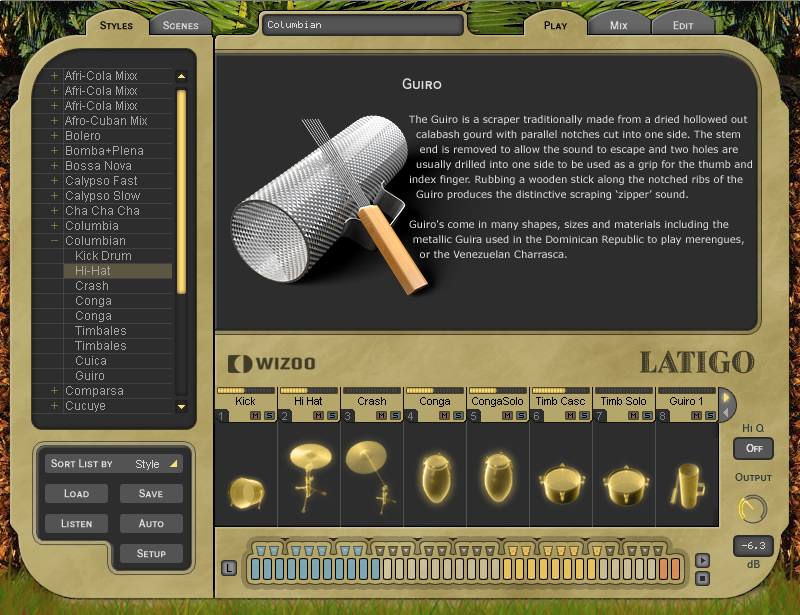Toggle the L latch button beside the pattern keys
800x615 pixels.
(x=229, y=568)
